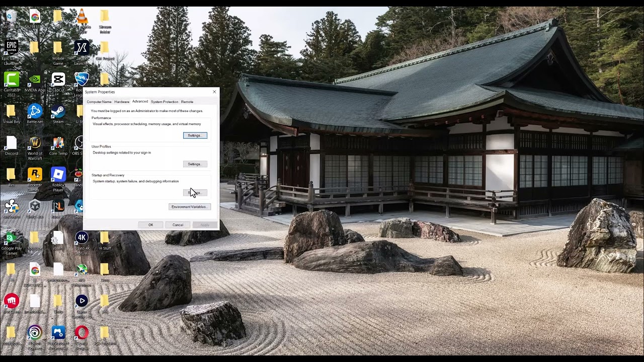This screenshot has width=644, height=362.
Task: Select the Google Play Games icon
Action: pos(11,243)
